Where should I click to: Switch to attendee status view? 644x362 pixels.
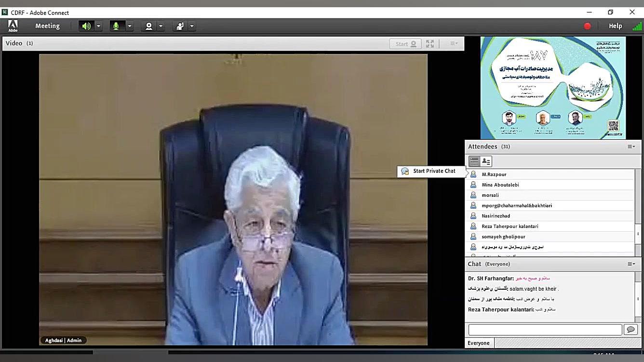pyautogui.click(x=486, y=161)
